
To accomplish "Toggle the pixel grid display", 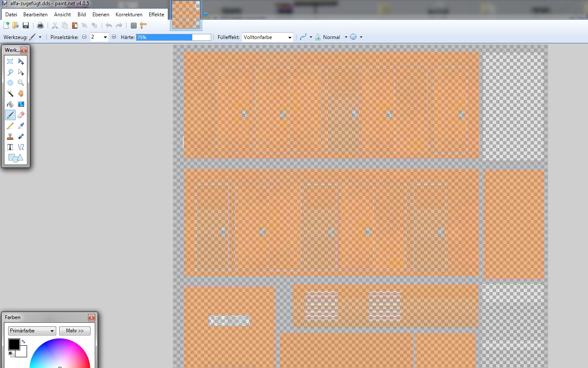I will 133,25.
